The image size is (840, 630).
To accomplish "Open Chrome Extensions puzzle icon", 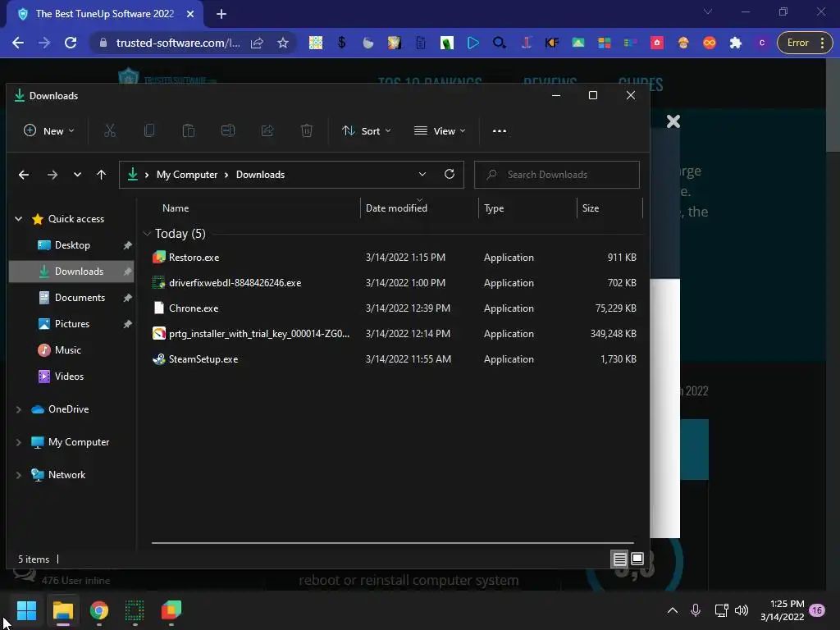I will tap(736, 43).
